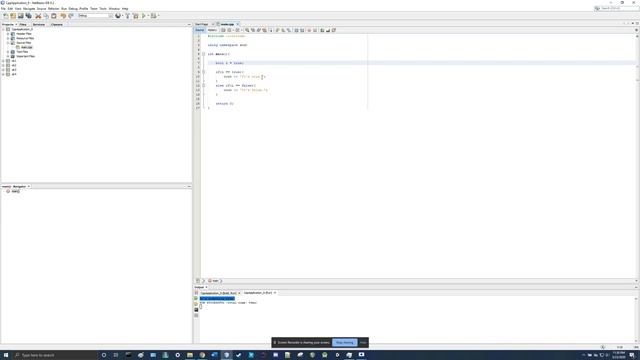Select the Build, Run output tab
This screenshot has width=640, height=360.
pos(218,293)
